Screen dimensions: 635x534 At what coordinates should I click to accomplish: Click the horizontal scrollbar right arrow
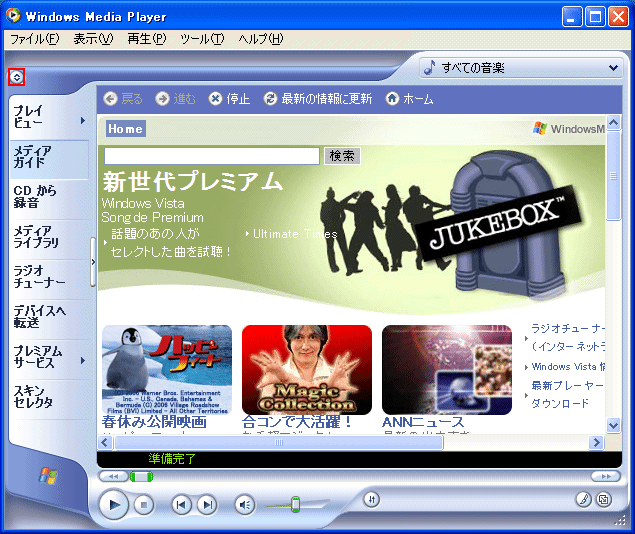(x=596, y=443)
